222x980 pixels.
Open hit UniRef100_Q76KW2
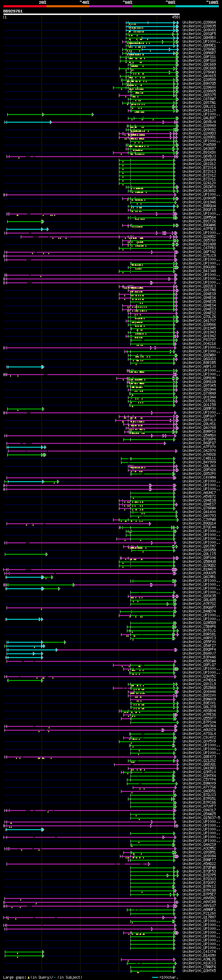[199, 49]
